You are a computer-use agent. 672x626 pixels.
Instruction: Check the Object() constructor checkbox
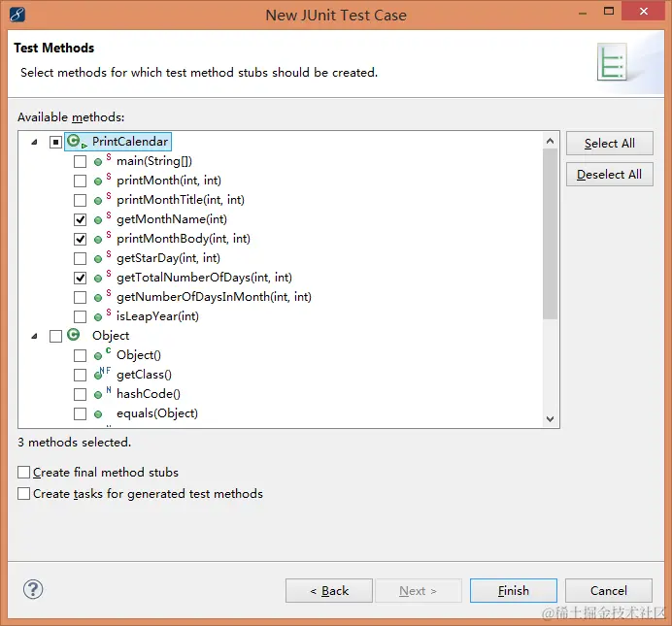(x=80, y=355)
